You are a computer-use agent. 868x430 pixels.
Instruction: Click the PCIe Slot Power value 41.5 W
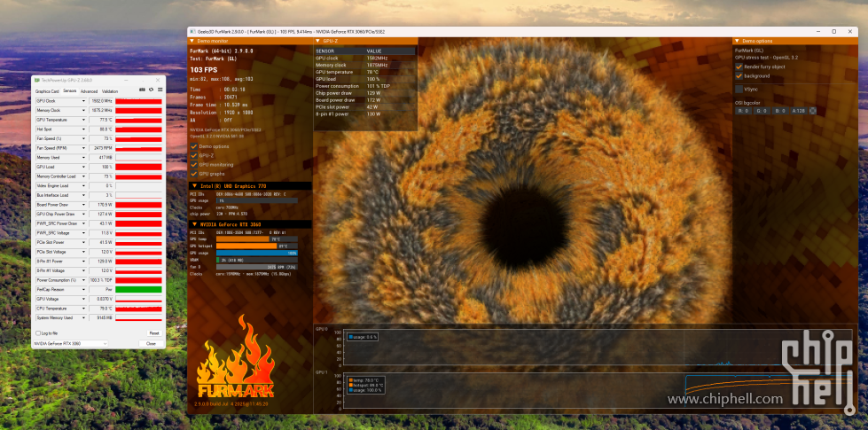tap(101, 242)
